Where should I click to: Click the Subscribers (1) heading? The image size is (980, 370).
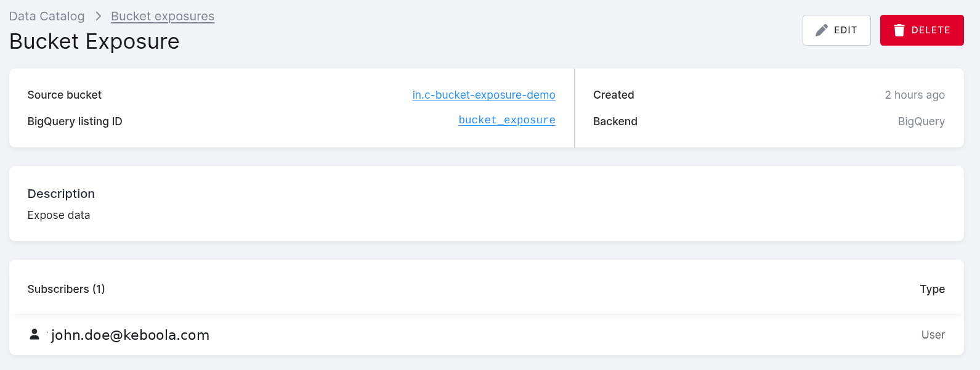67,289
